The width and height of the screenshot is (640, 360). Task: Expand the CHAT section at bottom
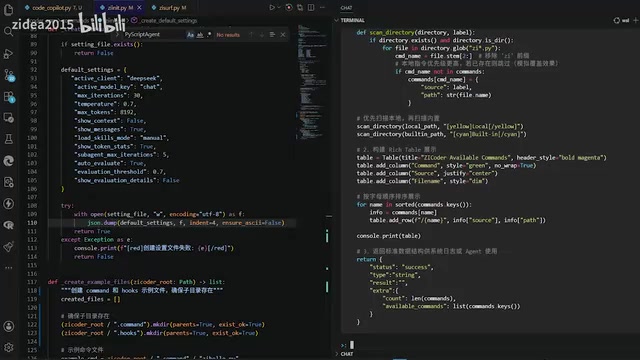(x=337, y=354)
